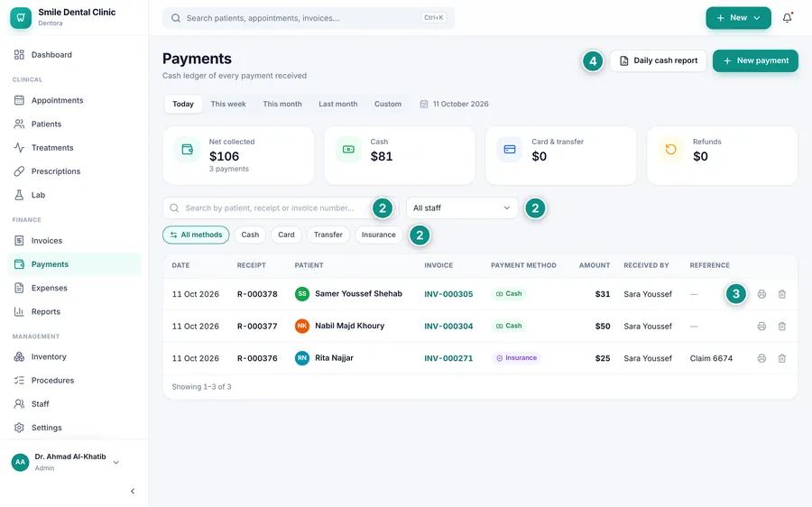Image resolution: width=812 pixels, height=507 pixels.
Task: Filter payments by Cash chip
Action: (x=250, y=235)
